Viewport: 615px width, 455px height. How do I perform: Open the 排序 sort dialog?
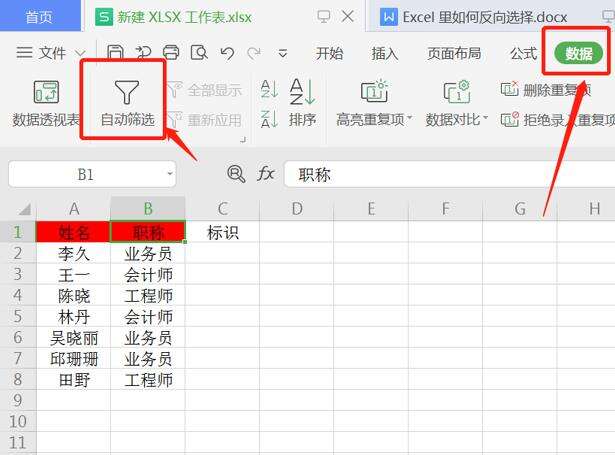click(x=302, y=104)
